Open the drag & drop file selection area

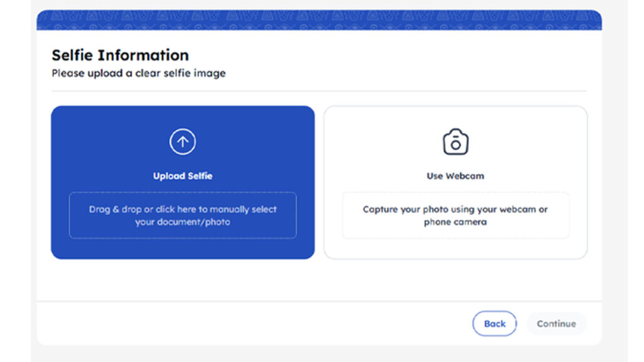[x=183, y=215]
